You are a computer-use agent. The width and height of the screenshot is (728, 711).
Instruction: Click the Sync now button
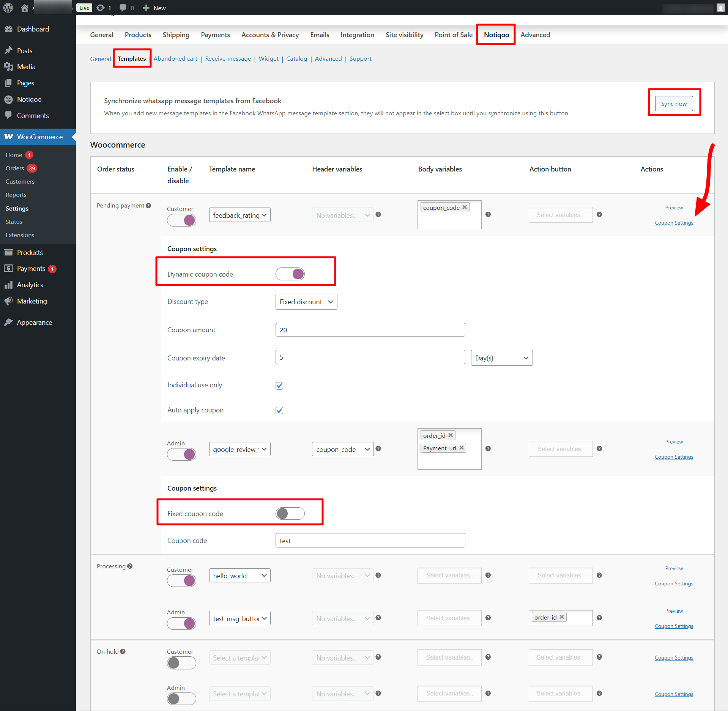point(674,104)
